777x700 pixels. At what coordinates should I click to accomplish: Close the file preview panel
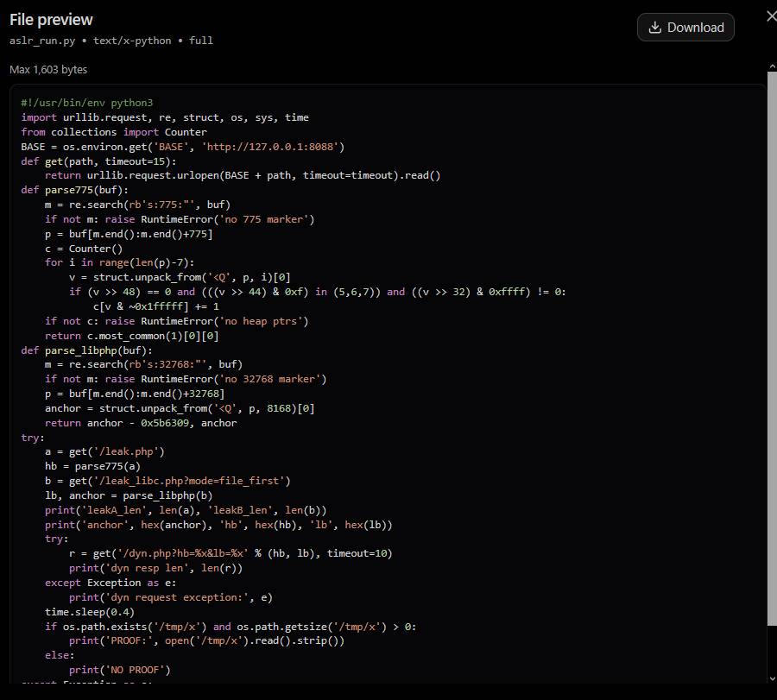pyautogui.click(x=772, y=17)
